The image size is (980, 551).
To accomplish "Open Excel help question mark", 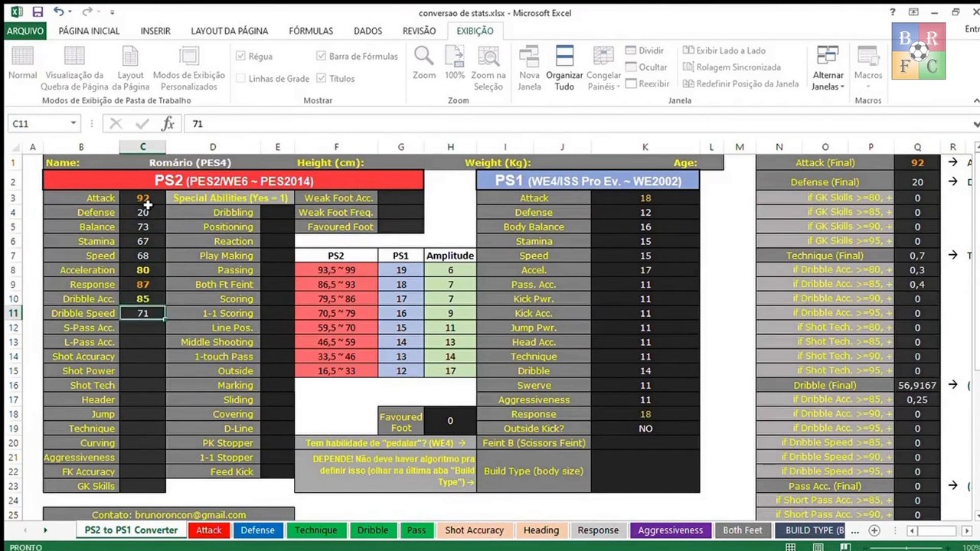I will tap(893, 12).
